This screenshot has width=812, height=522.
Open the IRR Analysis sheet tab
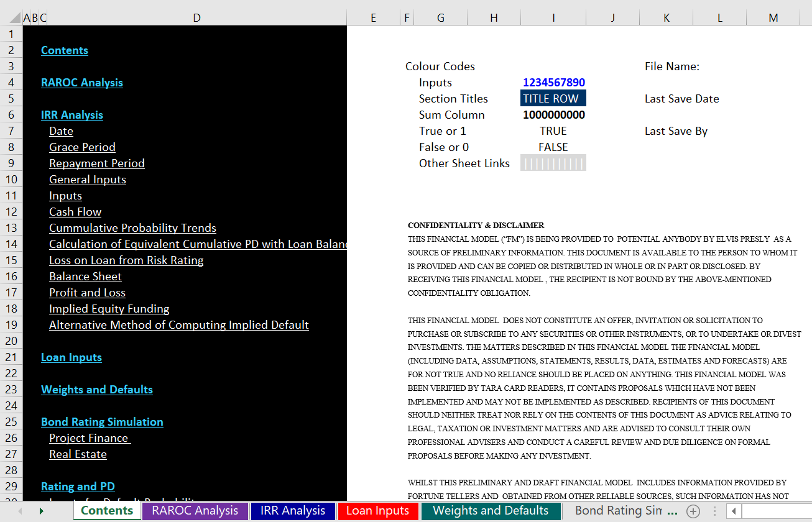tap(292, 511)
